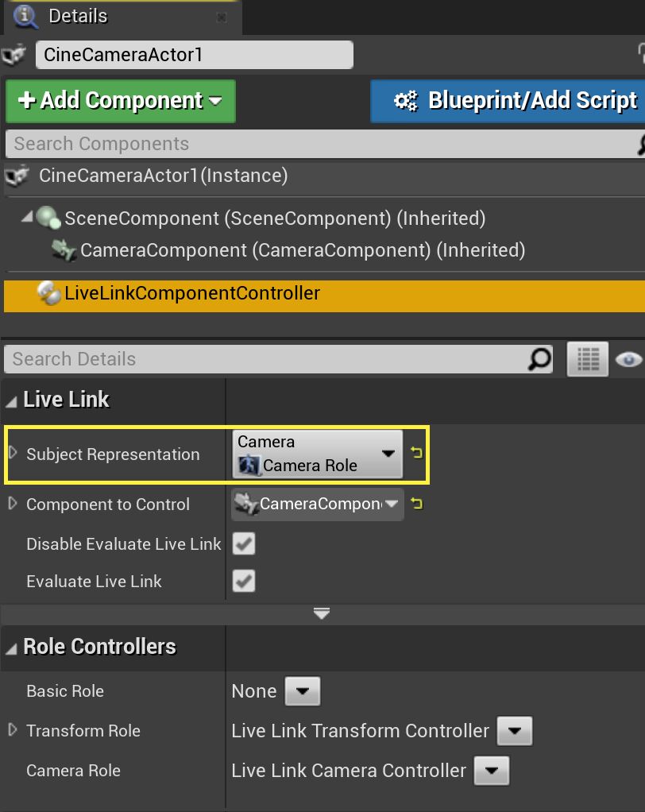Collapse the Role Controllers section
This screenshot has width=645, height=812.
11,648
